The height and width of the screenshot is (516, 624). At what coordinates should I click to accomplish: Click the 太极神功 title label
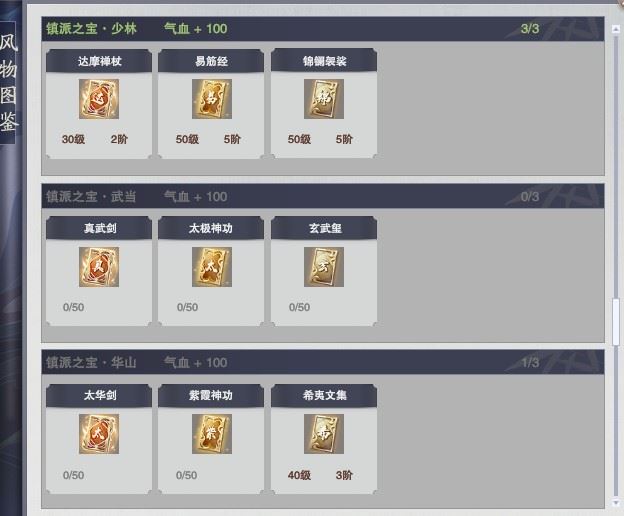(211, 228)
